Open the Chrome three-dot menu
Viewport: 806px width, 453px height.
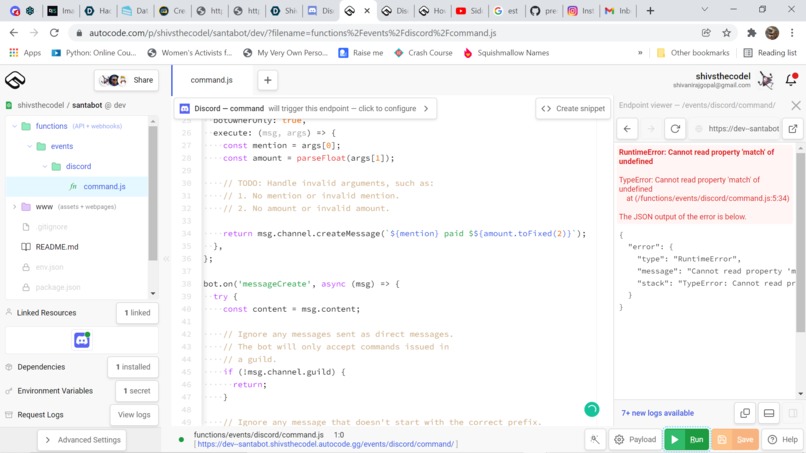(792, 33)
